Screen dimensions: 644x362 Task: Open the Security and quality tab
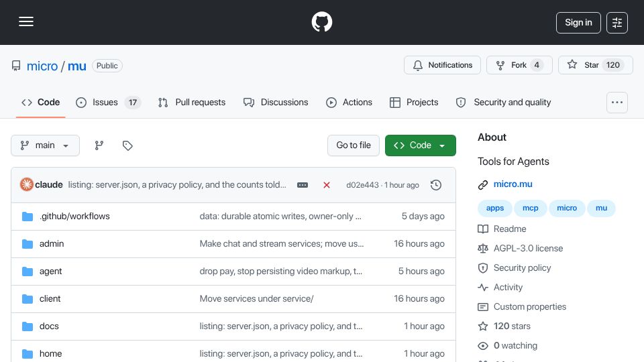pyautogui.click(x=504, y=102)
